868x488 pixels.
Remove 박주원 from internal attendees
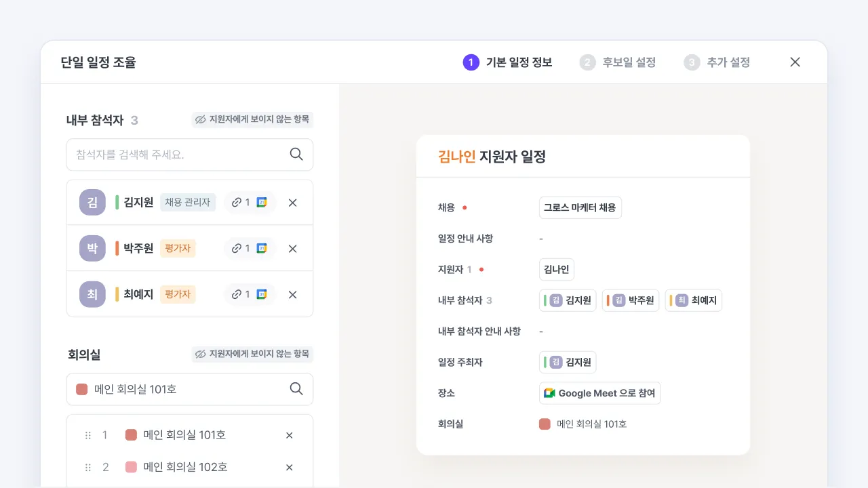pos(293,249)
